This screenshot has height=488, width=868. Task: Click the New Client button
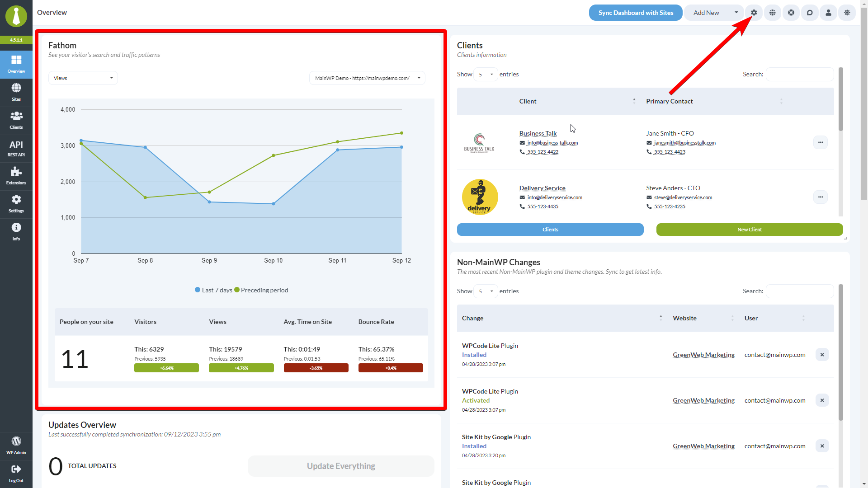[x=749, y=230]
